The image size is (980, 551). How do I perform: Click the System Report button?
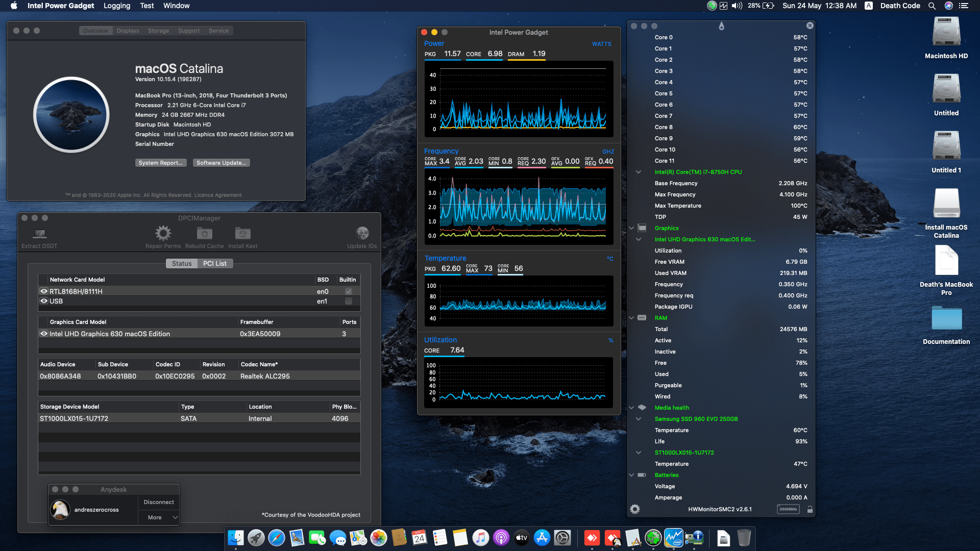click(x=161, y=162)
